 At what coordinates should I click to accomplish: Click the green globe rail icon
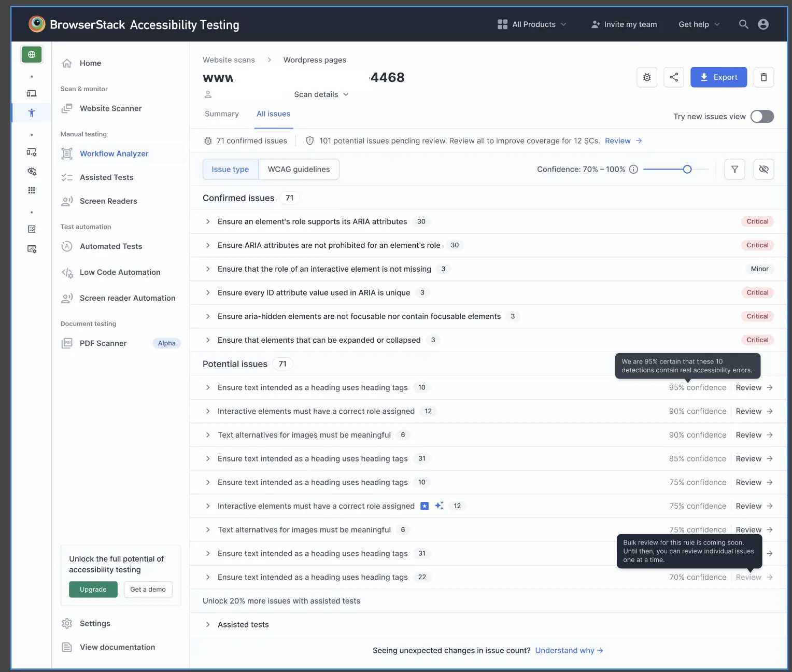(32, 54)
